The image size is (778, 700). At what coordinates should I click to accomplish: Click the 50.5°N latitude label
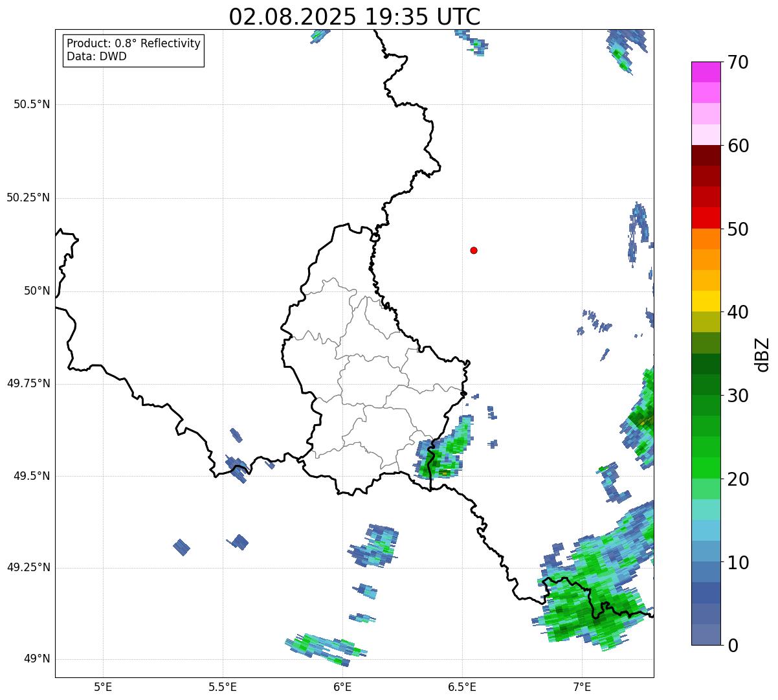(x=32, y=104)
